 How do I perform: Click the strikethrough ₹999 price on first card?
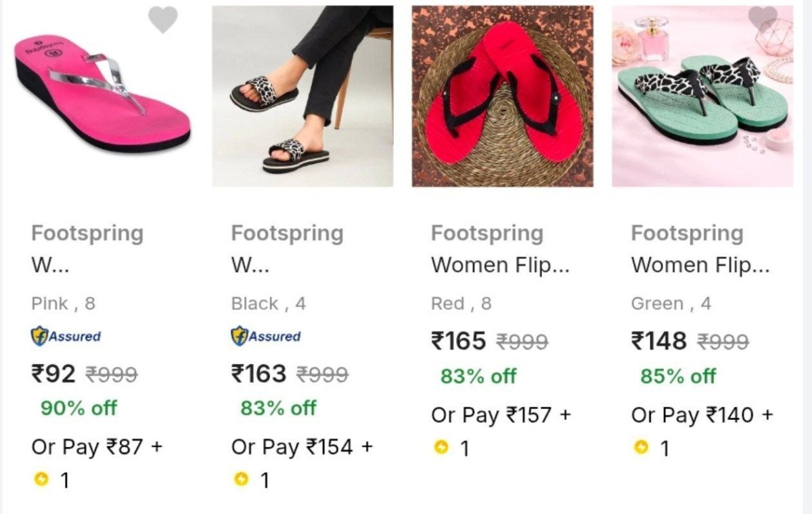point(110,373)
